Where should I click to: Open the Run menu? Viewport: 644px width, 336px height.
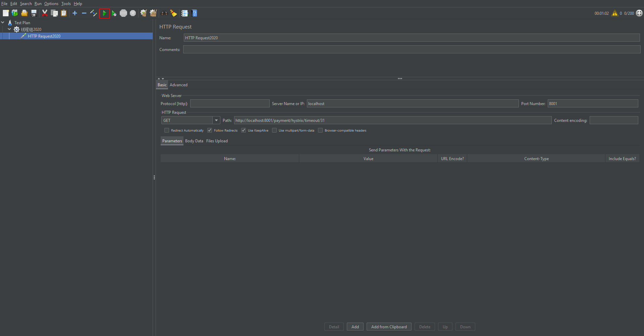[x=38, y=4]
